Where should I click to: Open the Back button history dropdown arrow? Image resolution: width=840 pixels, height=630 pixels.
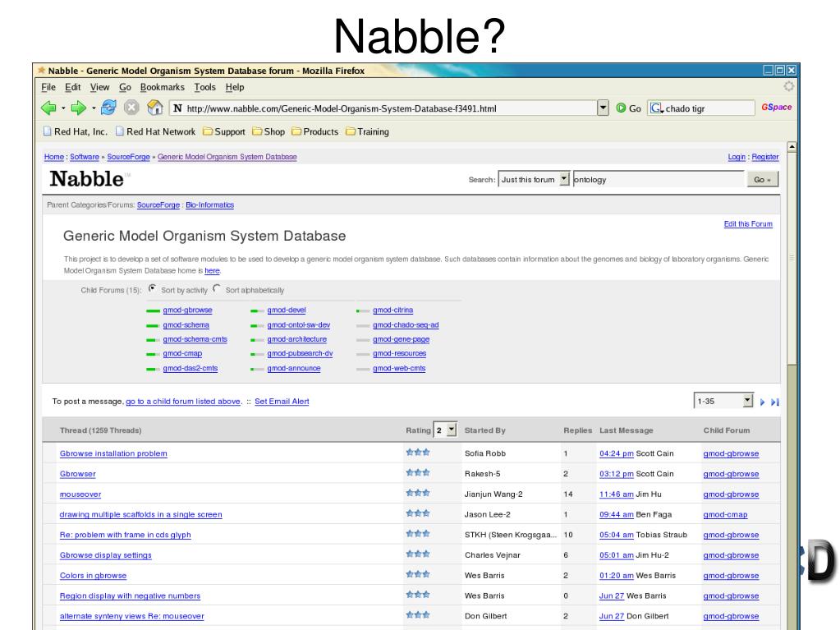pyautogui.click(x=63, y=108)
